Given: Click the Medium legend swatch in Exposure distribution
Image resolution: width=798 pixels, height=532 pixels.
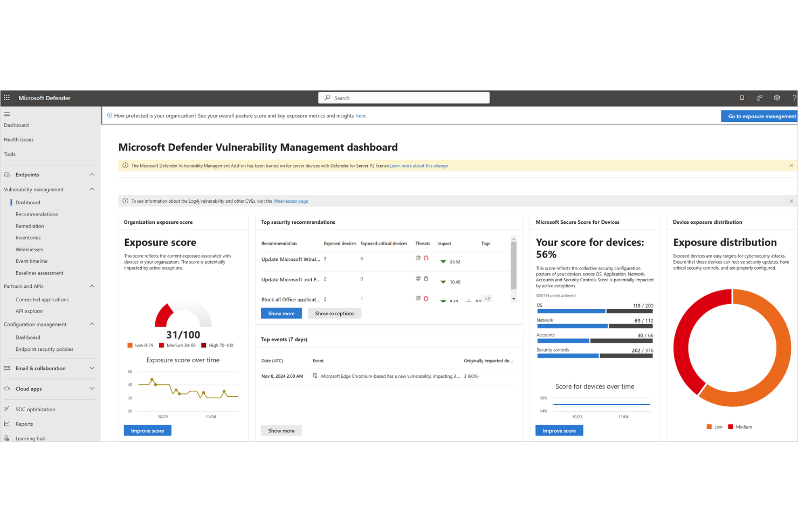Looking at the screenshot, I should (x=731, y=427).
